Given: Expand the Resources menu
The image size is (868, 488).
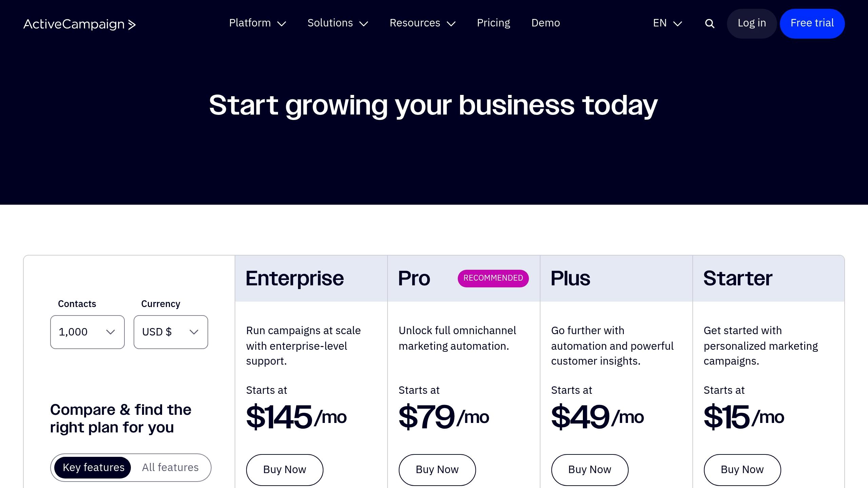Looking at the screenshot, I should [422, 23].
